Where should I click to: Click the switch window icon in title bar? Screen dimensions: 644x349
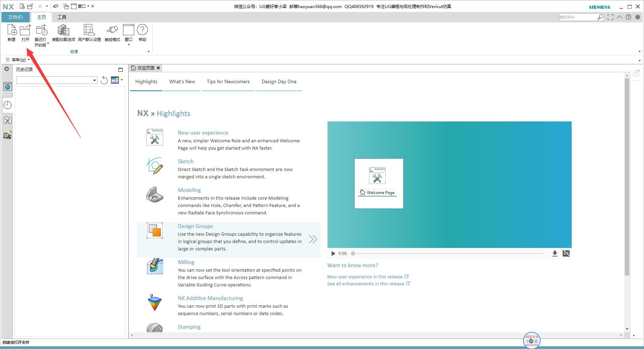pos(66,6)
